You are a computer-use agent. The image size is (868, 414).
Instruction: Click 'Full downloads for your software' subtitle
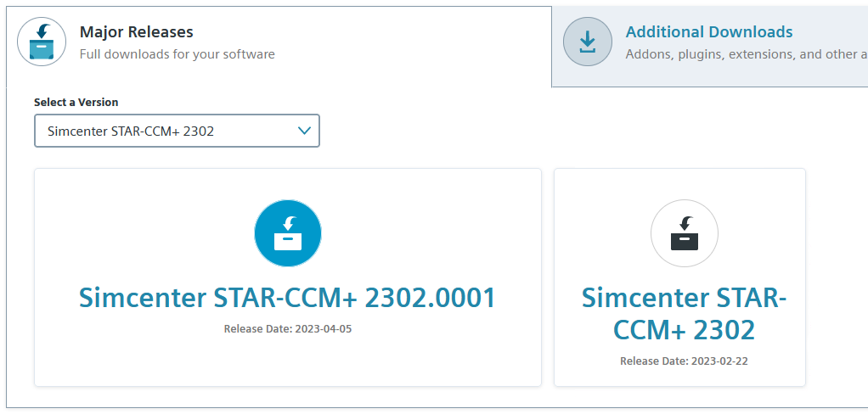pyautogui.click(x=178, y=54)
